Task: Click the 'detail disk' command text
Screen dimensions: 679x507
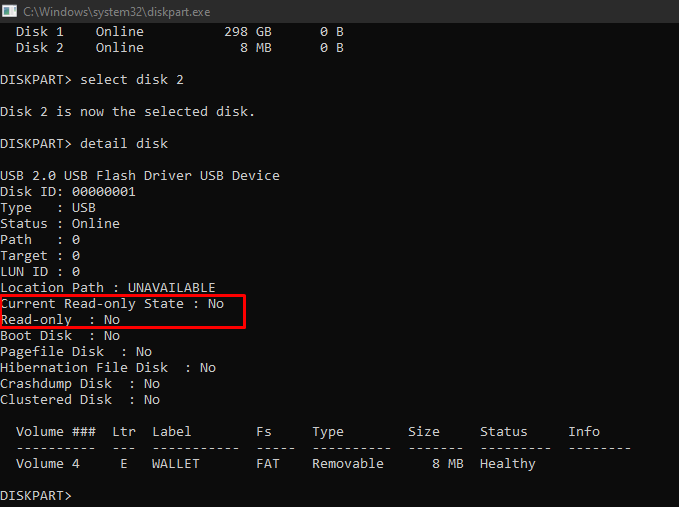Action: tap(124, 144)
